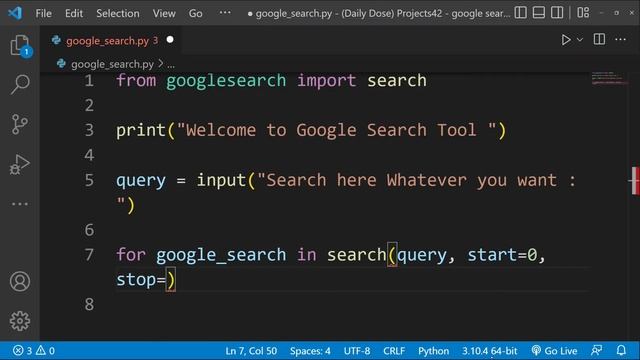Screen dimensions: 640x360
Task: Open the Accounts menu icon
Action: pyautogui.click(x=20, y=281)
